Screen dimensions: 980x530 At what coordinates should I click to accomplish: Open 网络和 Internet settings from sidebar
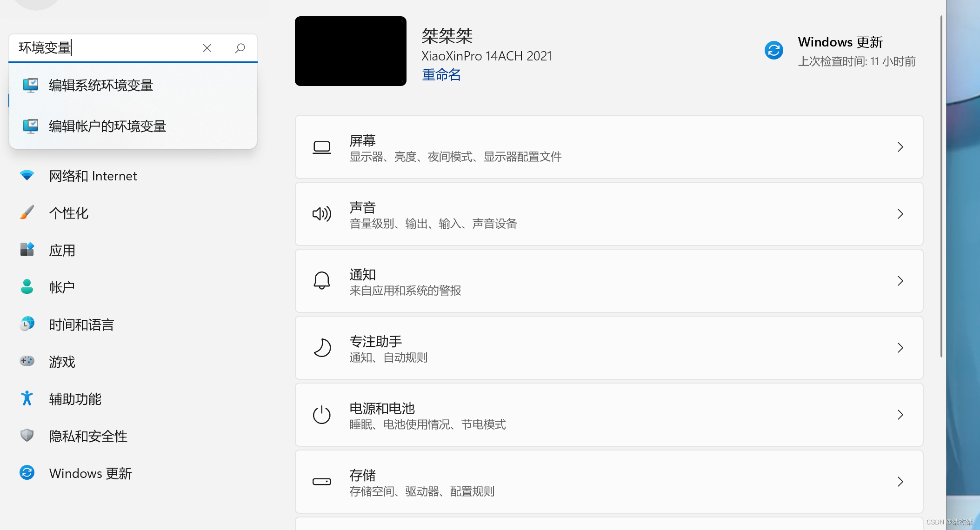pyautogui.click(x=93, y=176)
